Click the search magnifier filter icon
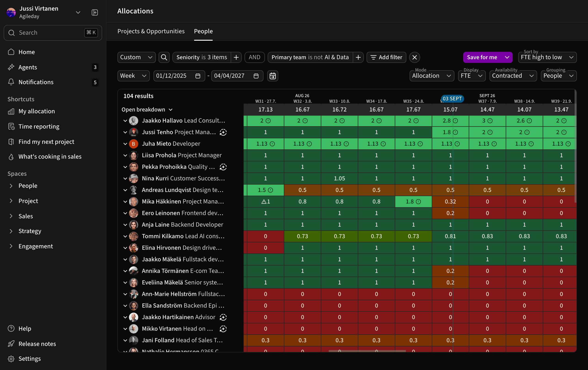Screen dimensions: 588x370 click(164, 57)
